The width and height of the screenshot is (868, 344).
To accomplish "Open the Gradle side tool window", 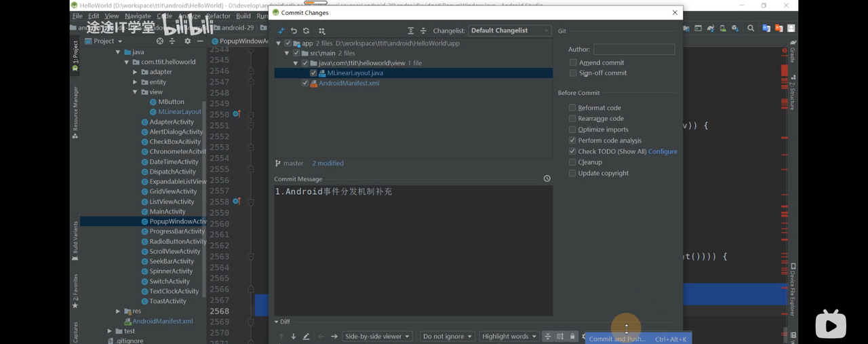I will (x=792, y=52).
